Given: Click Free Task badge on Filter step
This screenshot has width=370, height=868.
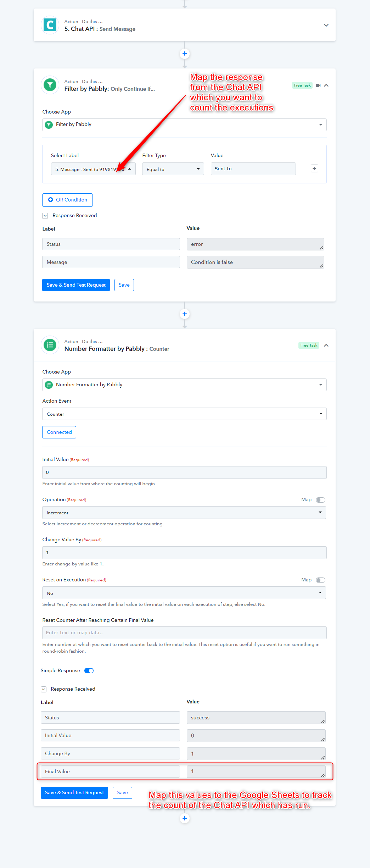Looking at the screenshot, I should [302, 85].
